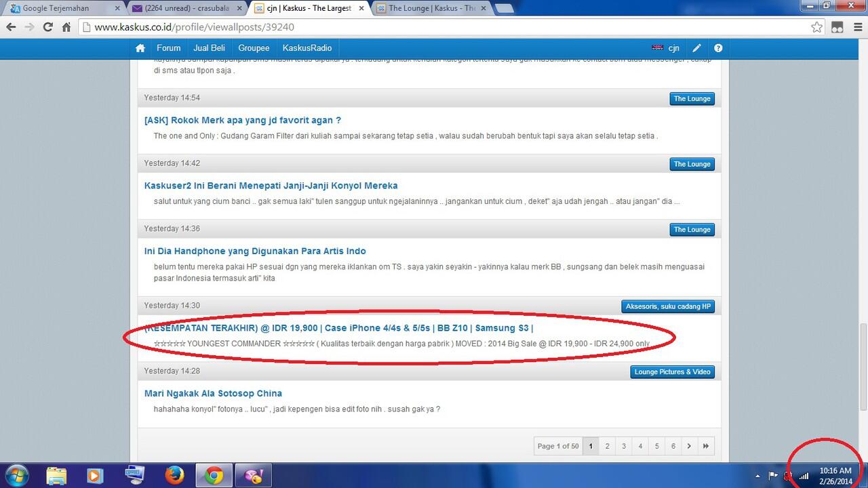Open the Groupee menu
Image resolution: width=868 pixels, height=488 pixels.
point(254,48)
